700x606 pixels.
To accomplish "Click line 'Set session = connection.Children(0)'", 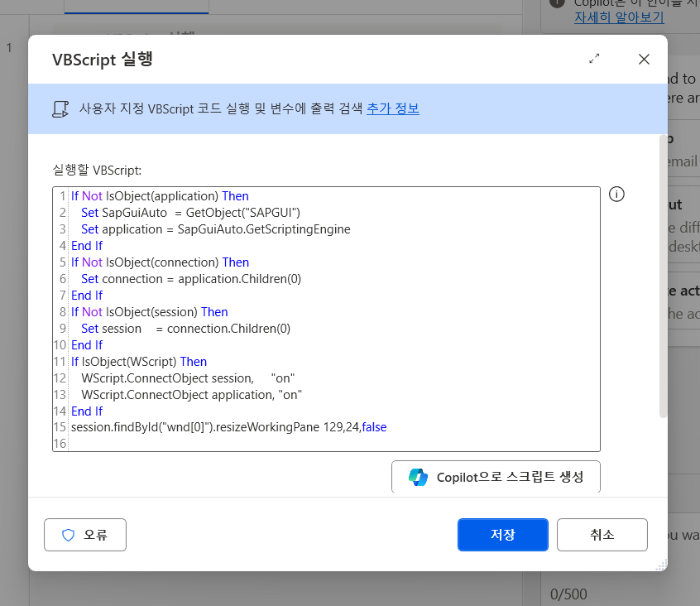I will 185,328.
